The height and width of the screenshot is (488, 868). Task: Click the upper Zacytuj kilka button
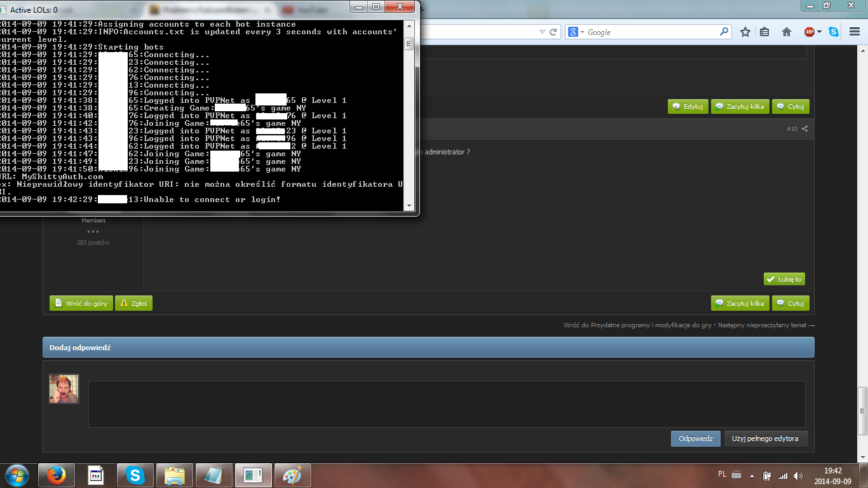[740, 107]
